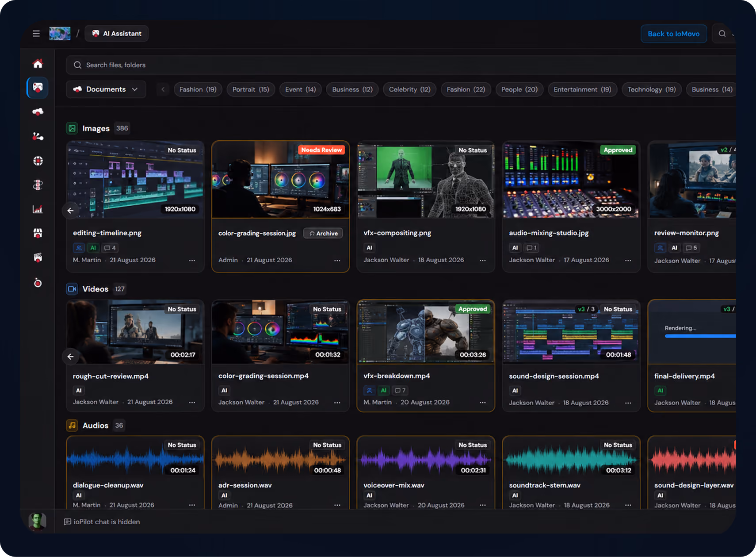Click the v3 / 3 version badge
Image resolution: width=756 pixels, height=557 pixels.
586,309
